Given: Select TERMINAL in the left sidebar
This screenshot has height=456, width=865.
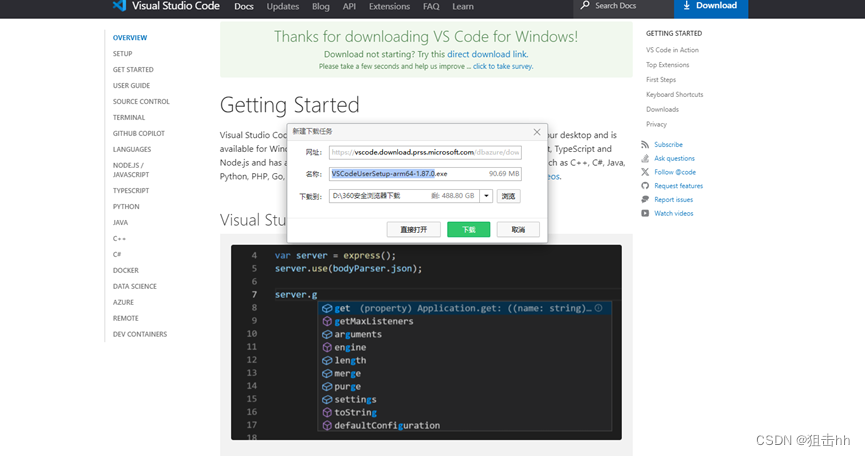Looking at the screenshot, I should coord(129,117).
